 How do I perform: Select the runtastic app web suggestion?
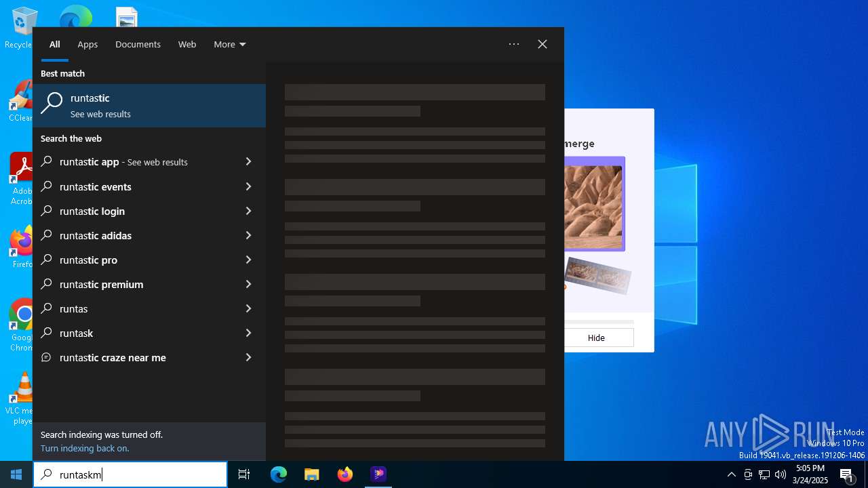136,162
